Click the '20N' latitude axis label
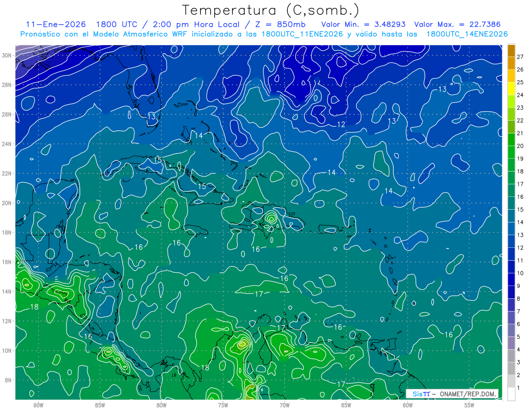Image resolution: width=532 pixels, height=411 pixels. pyautogui.click(x=7, y=203)
